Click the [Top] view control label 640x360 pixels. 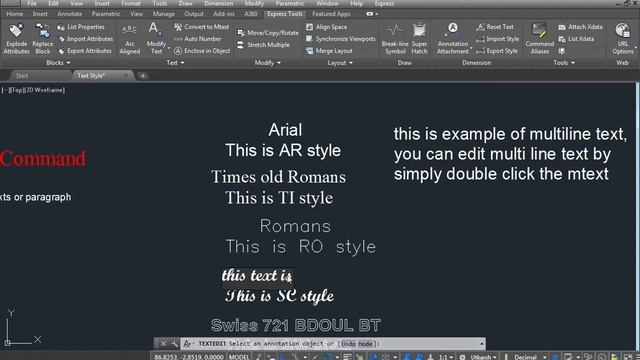[x=17, y=90]
